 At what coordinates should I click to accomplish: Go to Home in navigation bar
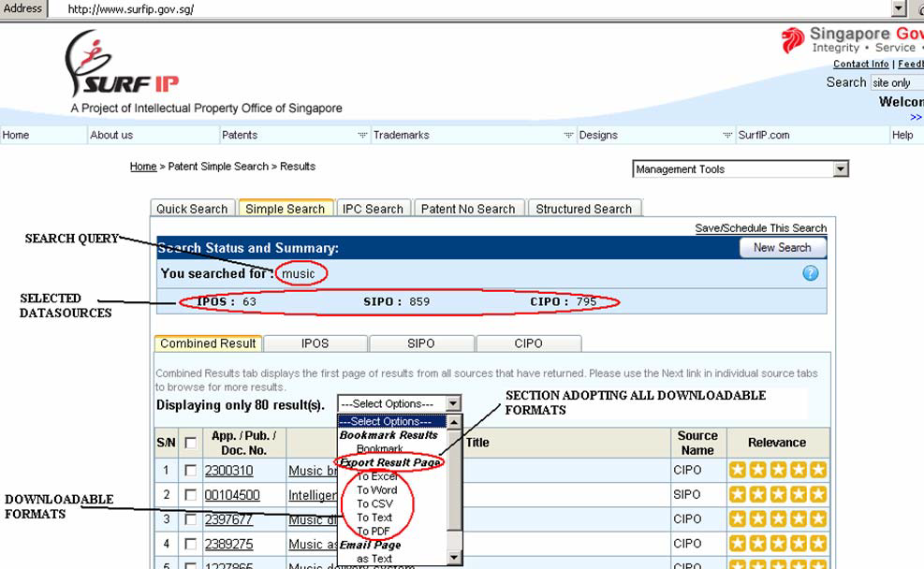tap(16, 135)
